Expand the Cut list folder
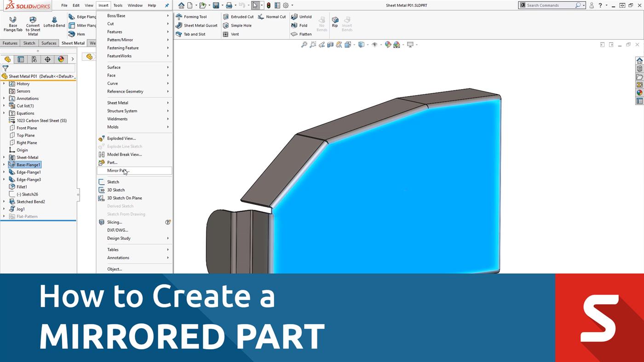Viewport: 644px width, 362px height. point(4,106)
